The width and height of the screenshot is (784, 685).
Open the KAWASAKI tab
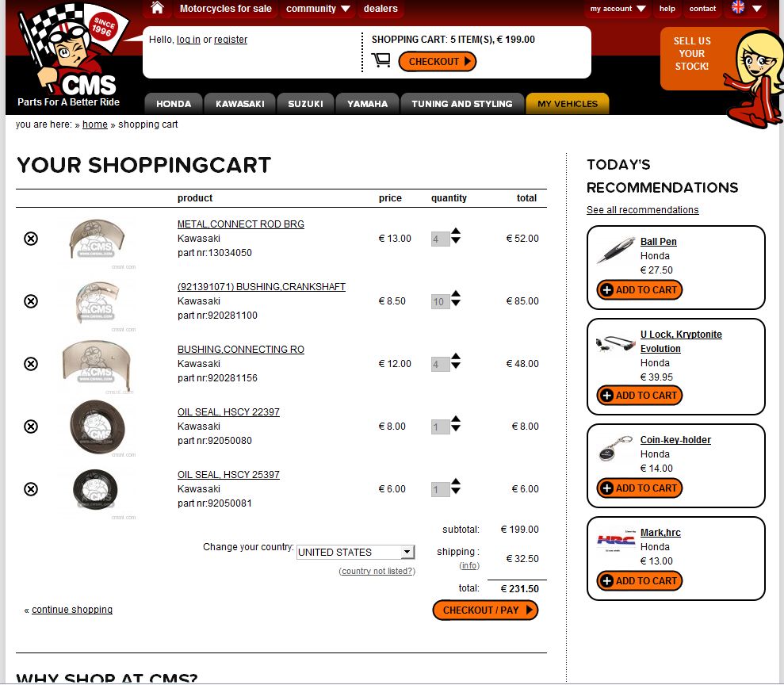pyautogui.click(x=240, y=104)
